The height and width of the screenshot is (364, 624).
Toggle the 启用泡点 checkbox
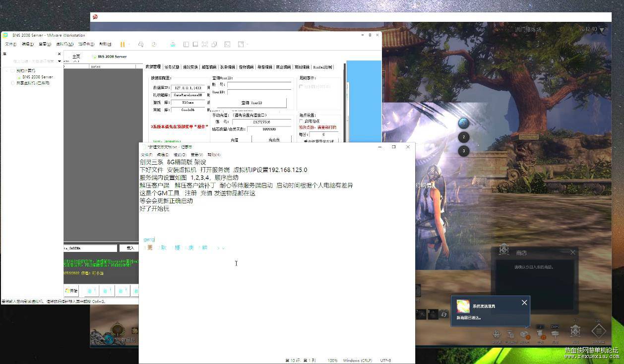click(301, 121)
